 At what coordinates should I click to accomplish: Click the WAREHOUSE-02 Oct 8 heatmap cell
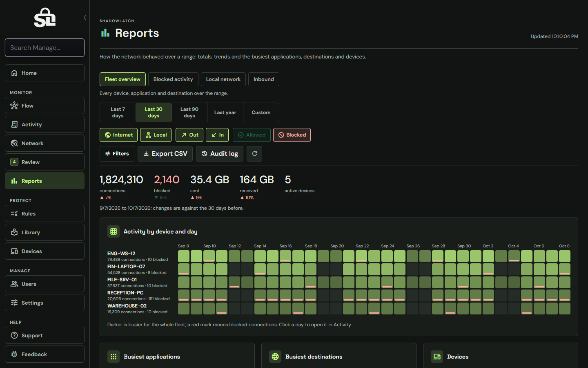565,309
